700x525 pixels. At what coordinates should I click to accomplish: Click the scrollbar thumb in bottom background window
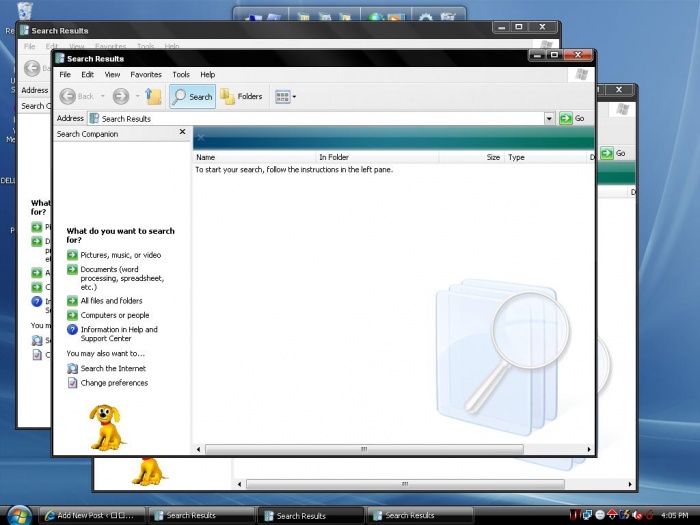tap(405, 484)
